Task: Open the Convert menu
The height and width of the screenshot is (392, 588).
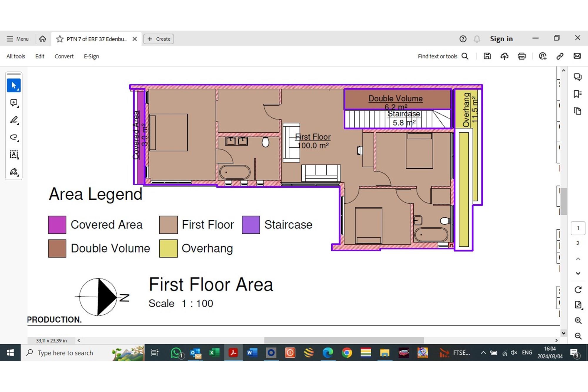Action: 64,56
